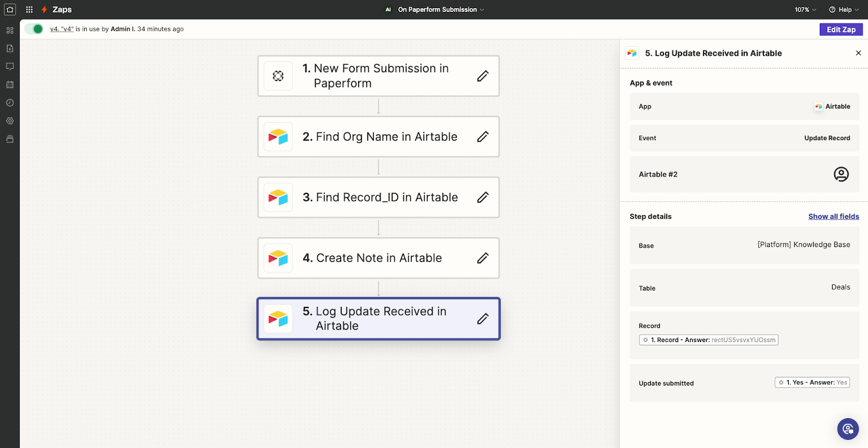868x448 pixels.
Task: Click the Airtable #2 account row
Action: pyautogui.click(x=744, y=174)
